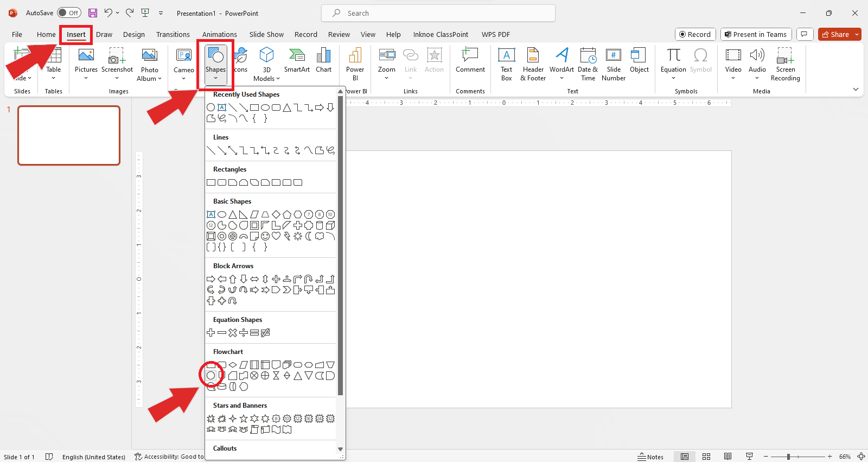Switch to Slide Sorter view
The width and height of the screenshot is (868, 462).
pos(706,457)
